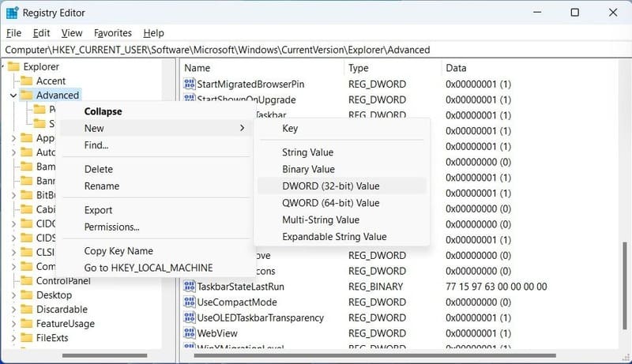Open the Edit menu
Viewport: 632px width, 364px height.
(x=42, y=33)
